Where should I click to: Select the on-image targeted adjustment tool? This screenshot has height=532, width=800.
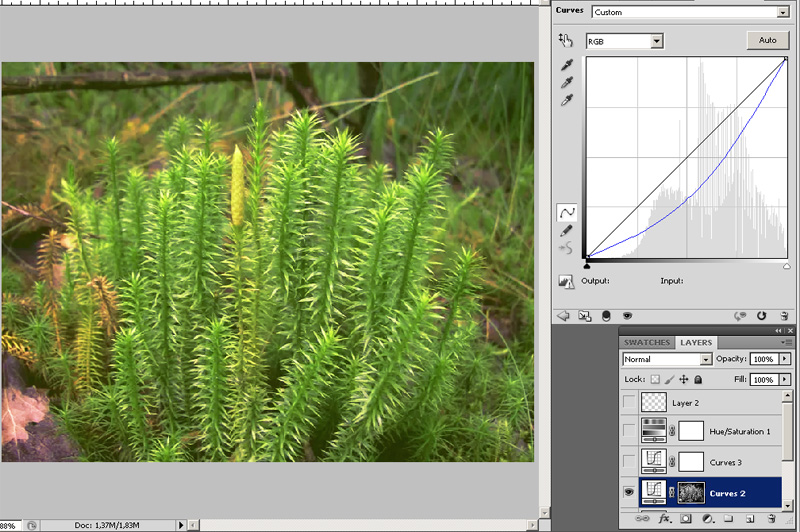[x=567, y=41]
